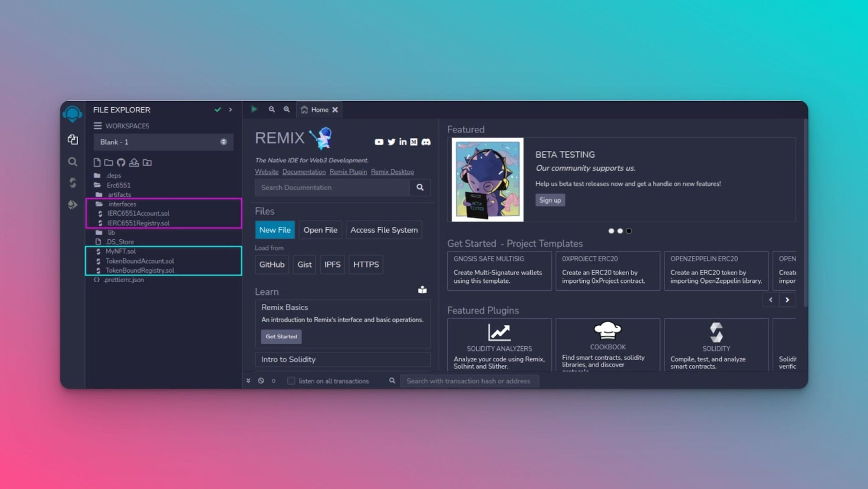The width and height of the screenshot is (868, 489).
Task: Follow the Remix Desktop link
Action: pyautogui.click(x=392, y=172)
